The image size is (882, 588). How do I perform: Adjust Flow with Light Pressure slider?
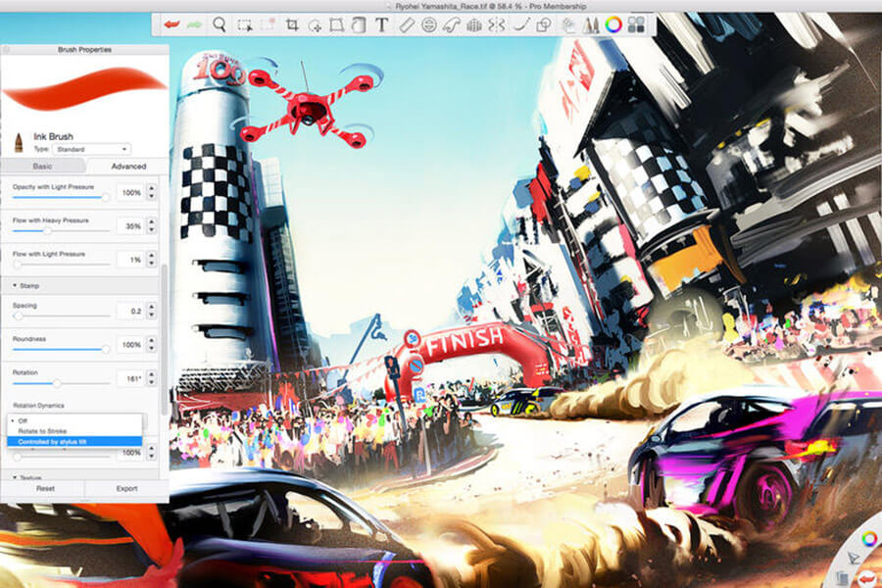pos(18,264)
